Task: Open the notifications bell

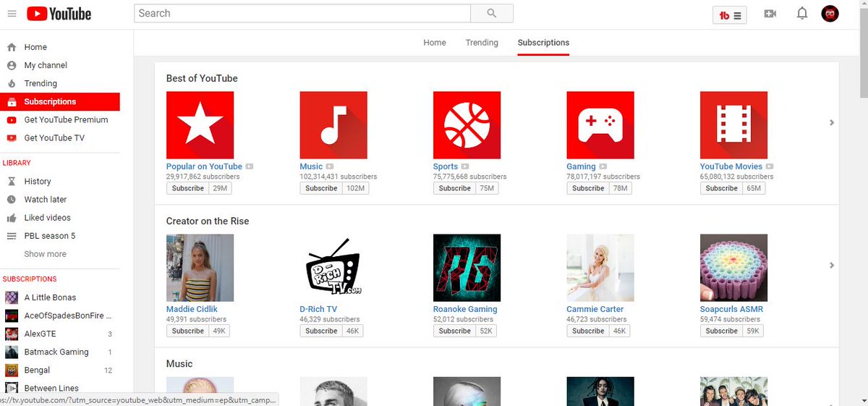Action: coord(802,14)
